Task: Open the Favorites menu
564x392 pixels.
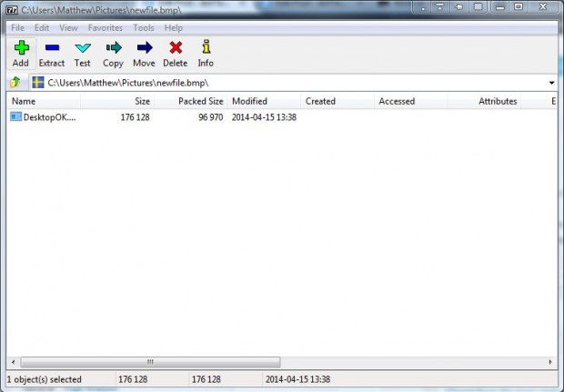Action: [x=105, y=27]
